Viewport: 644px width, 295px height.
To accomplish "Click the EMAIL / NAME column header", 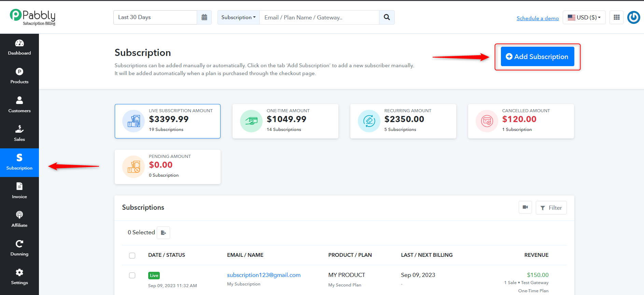I will click(x=245, y=255).
